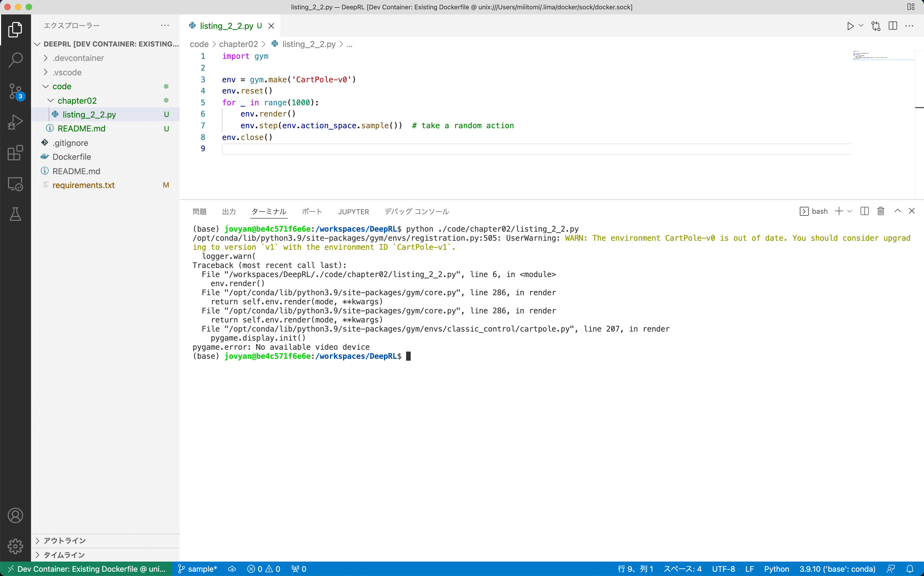Select Python interpreter 3.9.10 in status bar
924x576 pixels.
837,569
